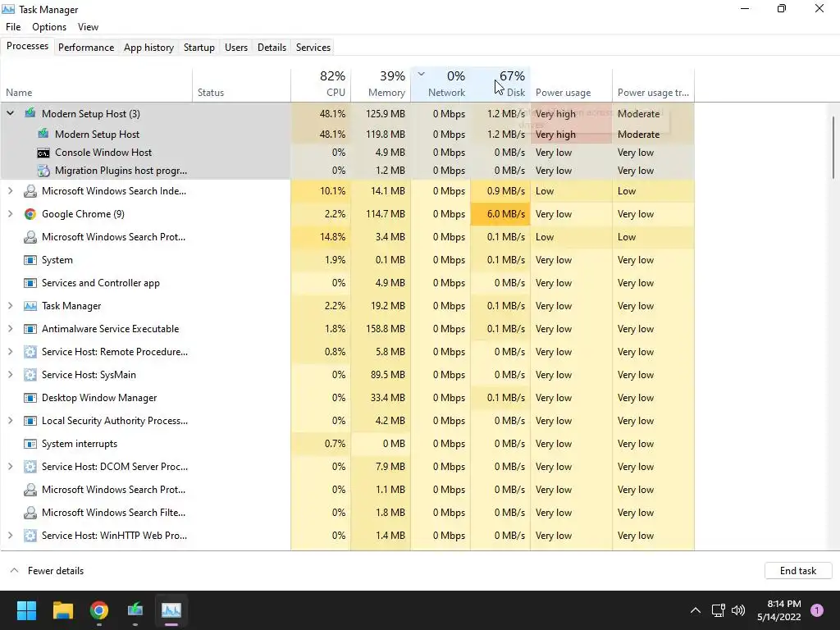
Task: Click the End task button
Action: click(x=798, y=571)
